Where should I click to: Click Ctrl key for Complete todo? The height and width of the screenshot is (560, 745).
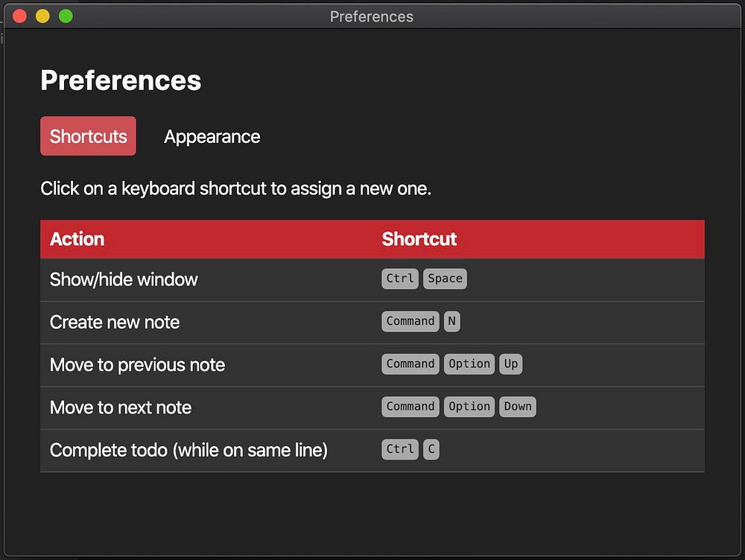click(x=400, y=448)
